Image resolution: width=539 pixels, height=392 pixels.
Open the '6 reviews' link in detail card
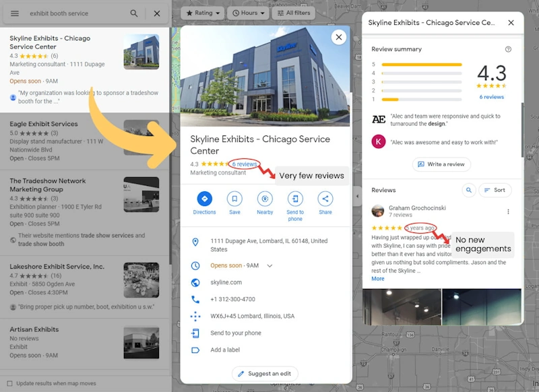(245, 164)
